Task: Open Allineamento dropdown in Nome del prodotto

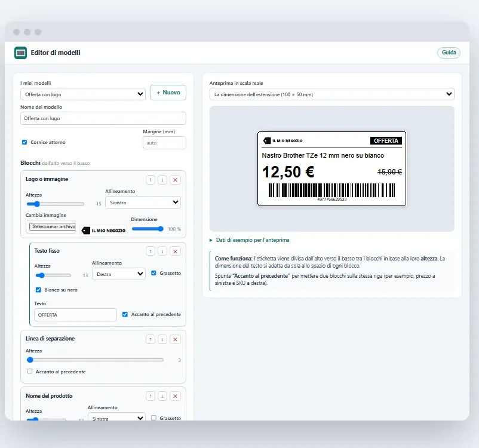Action: 116,417
